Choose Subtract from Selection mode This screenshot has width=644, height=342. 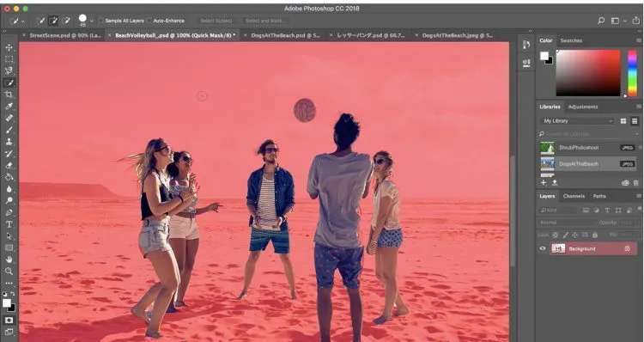(66, 21)
